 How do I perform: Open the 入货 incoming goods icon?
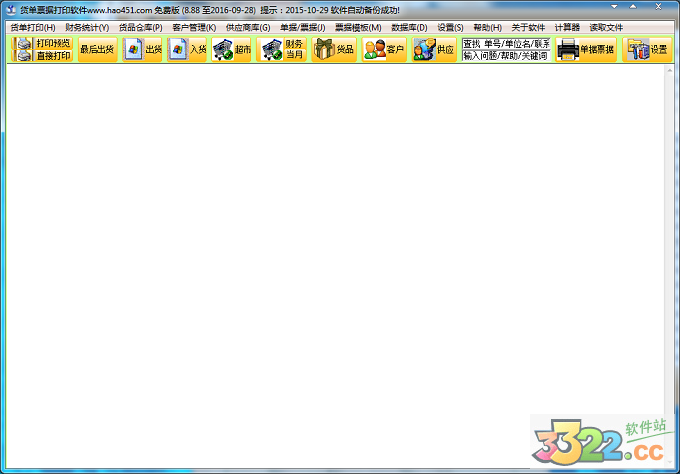pos(187,49)
